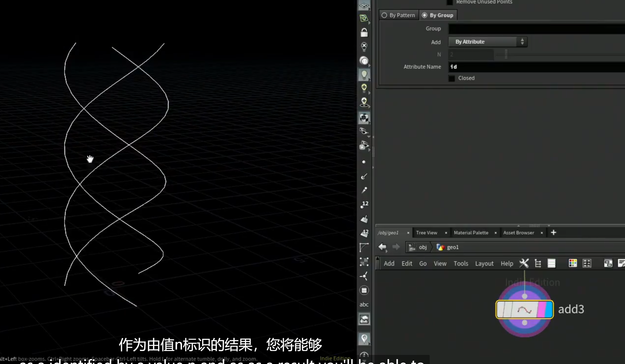This screenshot has width=625, height=364.
Task: Switch network editor to tree list icon
Action: click(538, 264)
